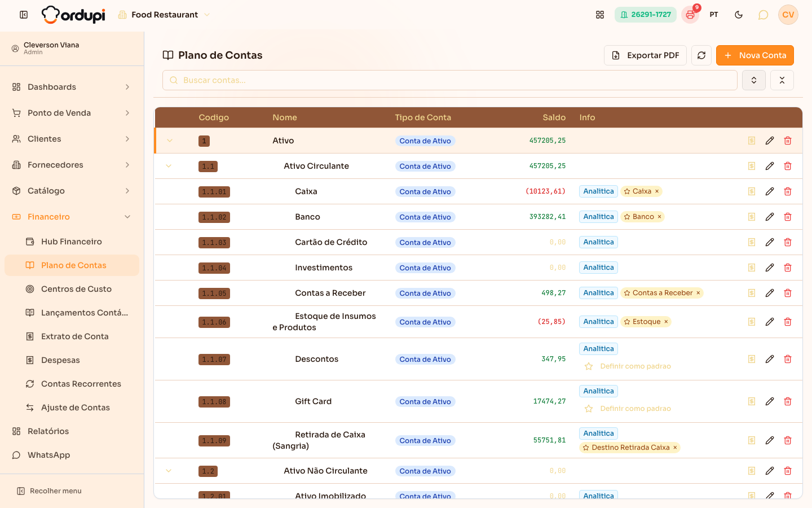This screenshot has width=812, height=508.
Task: Edit the Caixa account with pencil icon
Action: 770,191
